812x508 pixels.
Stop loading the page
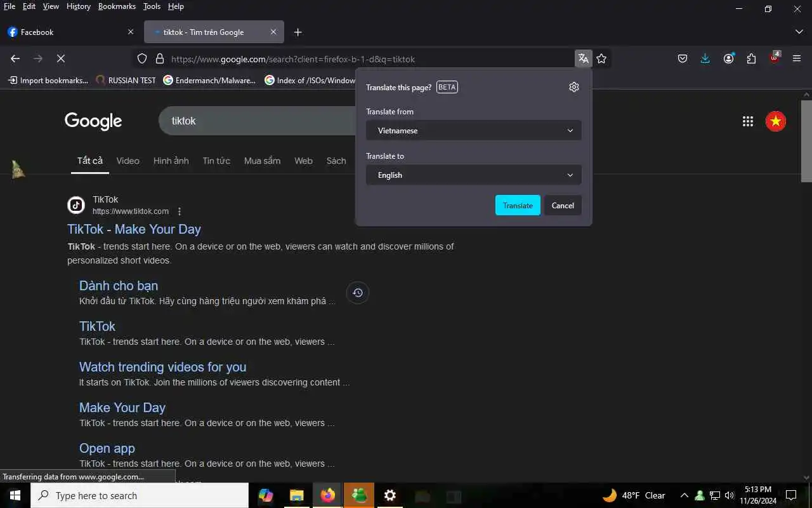click(61, 58)
